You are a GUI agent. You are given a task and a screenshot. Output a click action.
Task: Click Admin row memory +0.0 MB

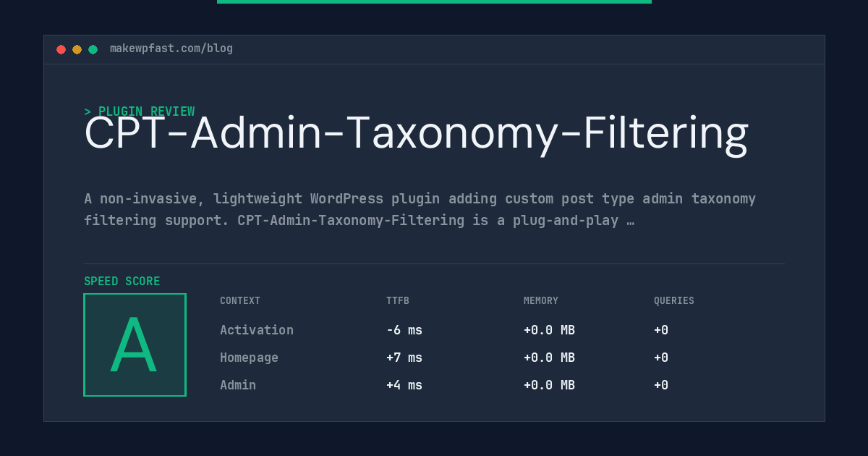point(549,385)
